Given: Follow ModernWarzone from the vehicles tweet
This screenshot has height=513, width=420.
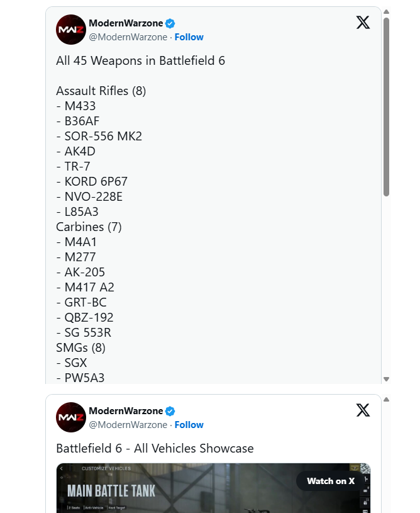Looking at the screenshot, I should click(189, 425).
